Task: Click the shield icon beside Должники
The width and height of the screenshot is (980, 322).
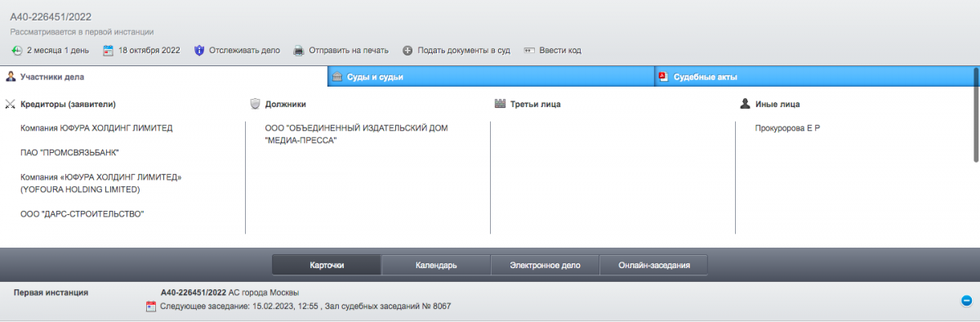Action: [255, 105]
